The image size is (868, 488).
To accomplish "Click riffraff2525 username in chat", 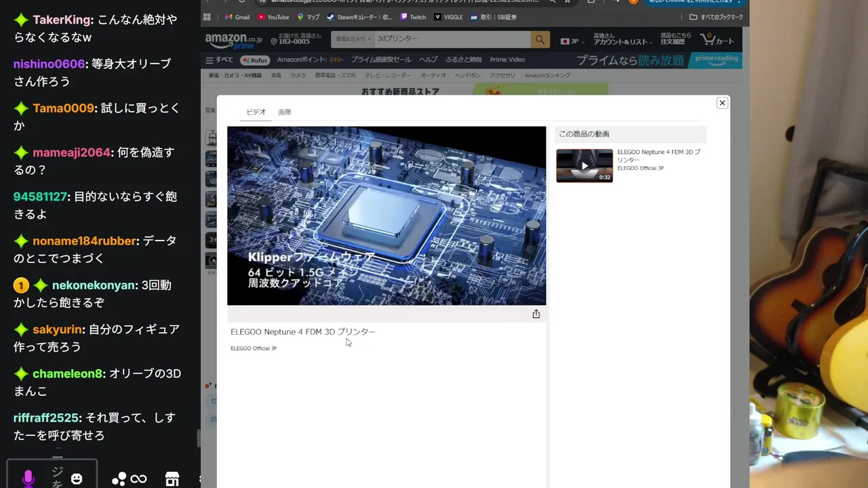I will (x=47, y=418).
